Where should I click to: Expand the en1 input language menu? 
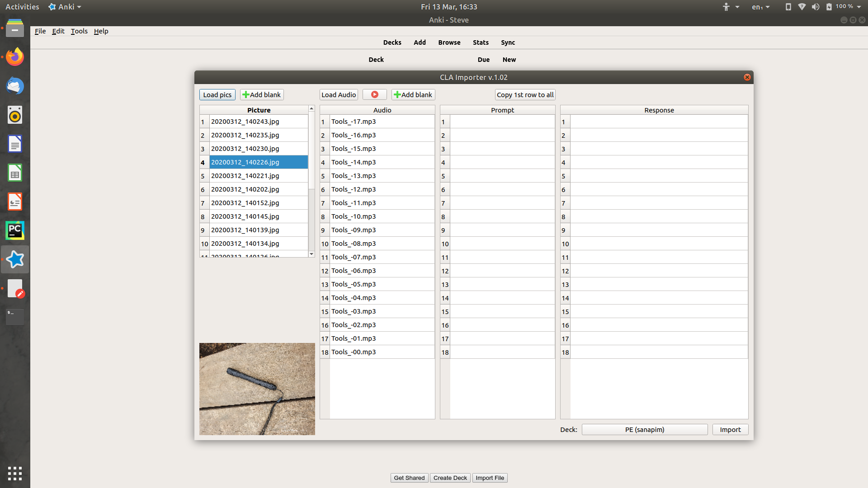click(x=760, y=7)
